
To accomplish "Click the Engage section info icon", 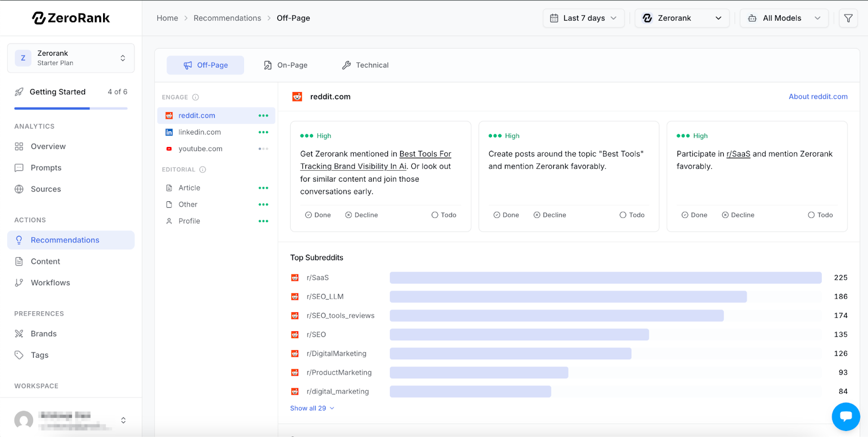I will pos(196,98).
